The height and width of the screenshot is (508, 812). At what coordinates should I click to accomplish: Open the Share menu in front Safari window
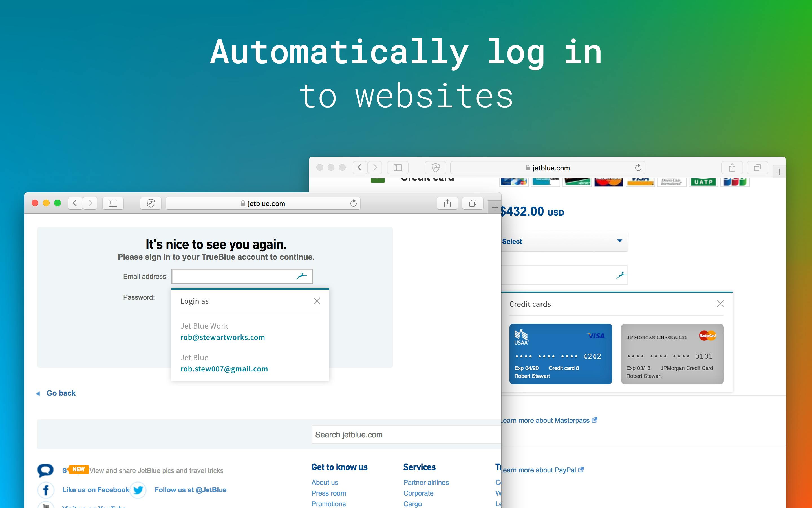tap(447, 203)
